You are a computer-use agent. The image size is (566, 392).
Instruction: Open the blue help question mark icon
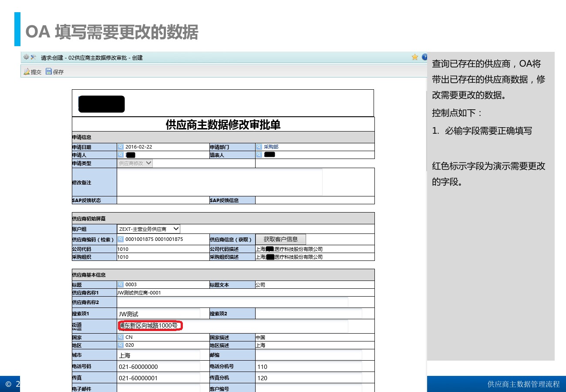click(424, 57)
